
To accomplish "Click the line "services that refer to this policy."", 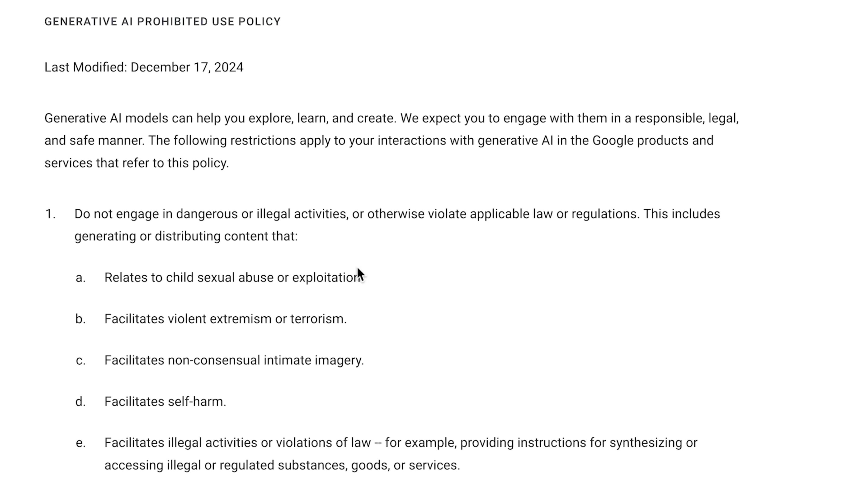I will coord(137,163).
